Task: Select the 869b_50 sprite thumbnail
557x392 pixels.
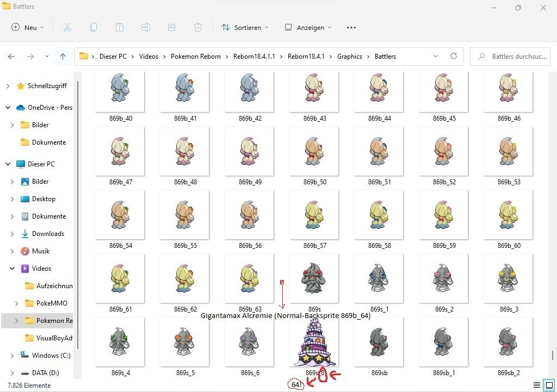Action: tap(314, 151)
